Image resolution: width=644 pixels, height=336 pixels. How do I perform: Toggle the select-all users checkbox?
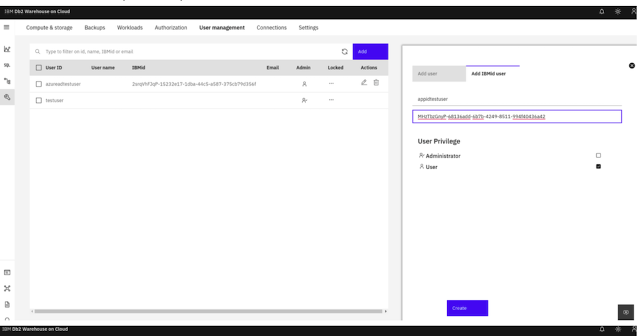pyautogui.click(x=39, y=68)
